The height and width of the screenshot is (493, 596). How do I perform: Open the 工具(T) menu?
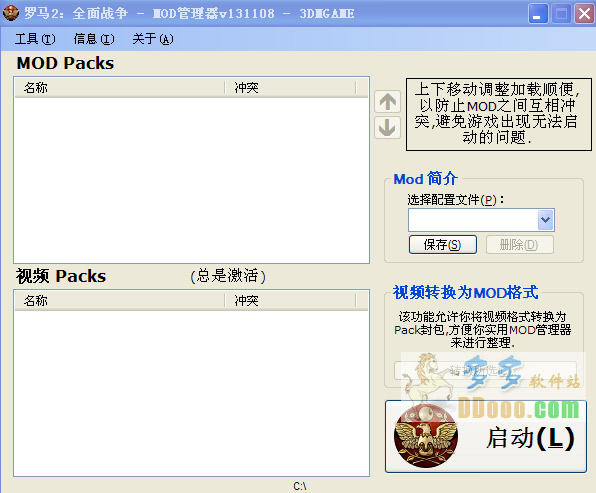(35, 39)
